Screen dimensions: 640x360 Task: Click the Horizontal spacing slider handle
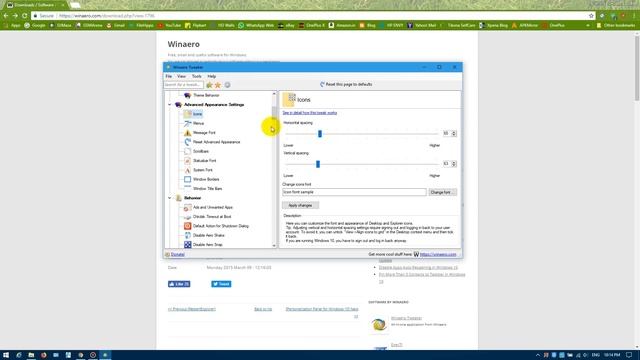click(x=320, y=134)
